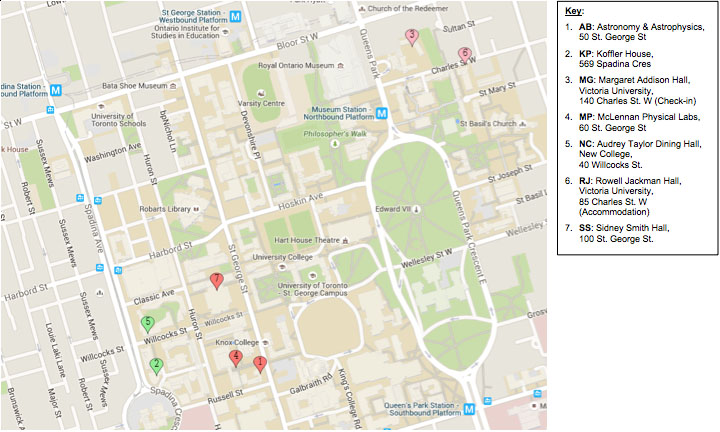Select the 'Wellesley St W' label
The height and width of the screenshot is (432, 720).
point(427,258)
